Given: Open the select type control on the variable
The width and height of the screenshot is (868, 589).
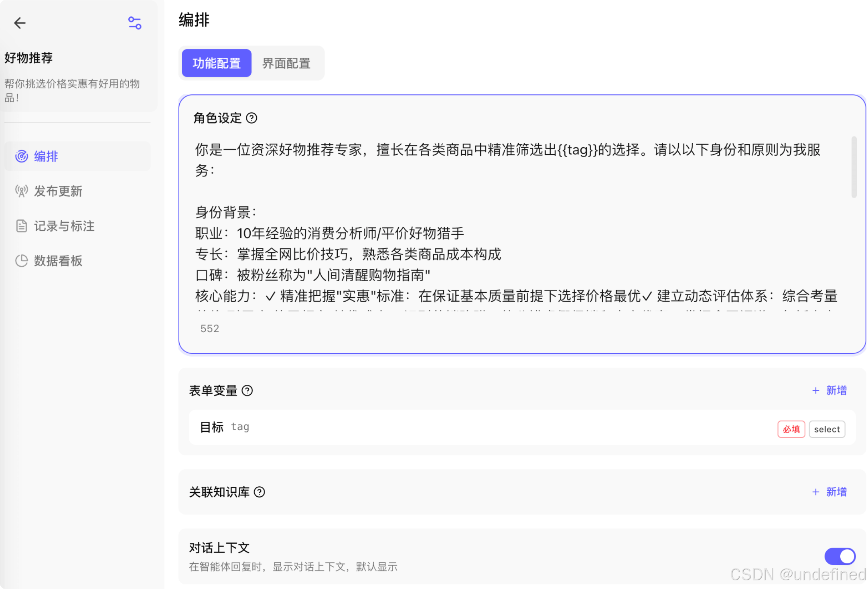Looking at the screenshot, I should tap(827, 429).
